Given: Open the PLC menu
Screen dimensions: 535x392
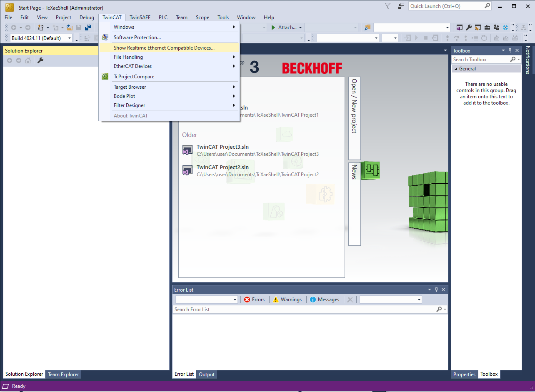Looking at the screenshot, I should (163, 17).
